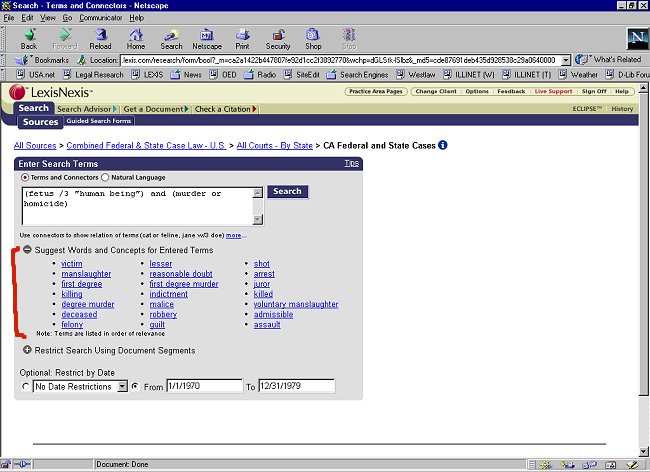Select the From date range radio button
650x472 pixels.
pos(135,386)
